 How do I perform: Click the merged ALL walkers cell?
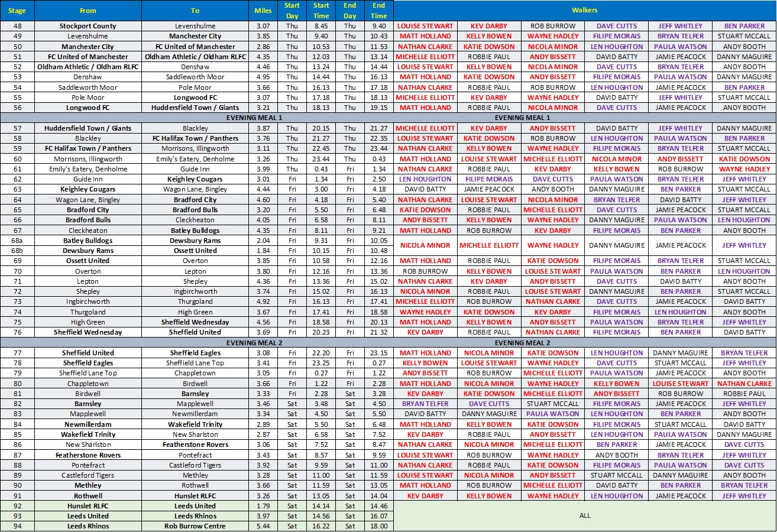click(584, 515)
